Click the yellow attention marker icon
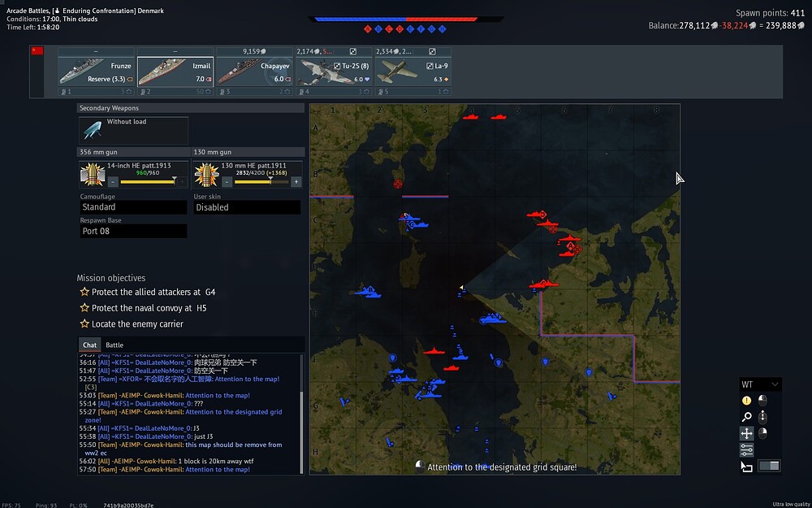Image resolution: width=812 pixels, height=508 pixels. 746,401
